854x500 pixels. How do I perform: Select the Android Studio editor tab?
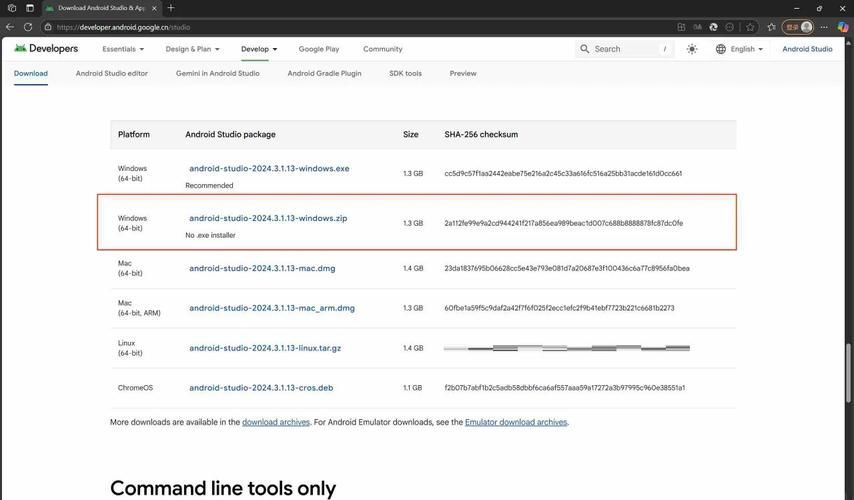tap(112, 74)
